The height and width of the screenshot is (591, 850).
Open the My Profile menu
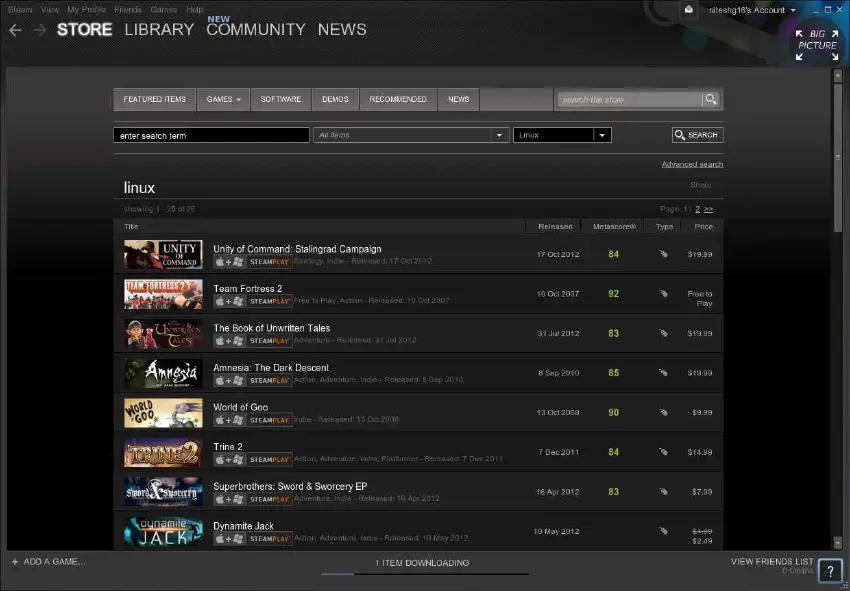(x=86, y=9)
